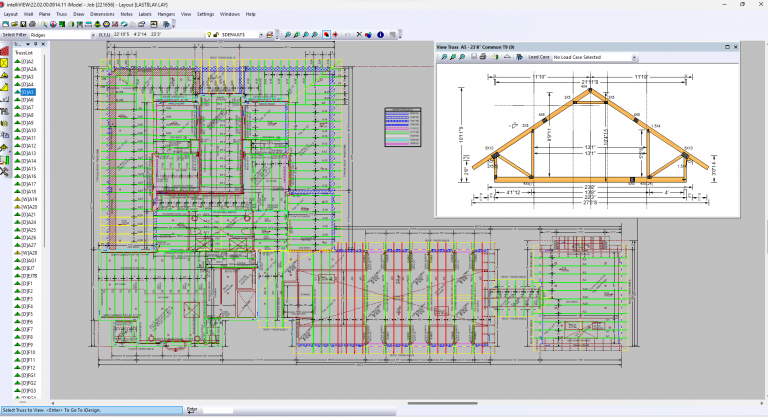Click the red star snap icon
768x417 pixels.
(x=336, y=35)
